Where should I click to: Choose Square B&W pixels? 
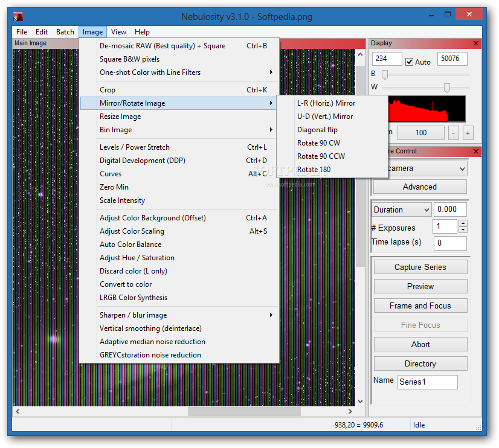pyautogui.click(x=179, y=59)
